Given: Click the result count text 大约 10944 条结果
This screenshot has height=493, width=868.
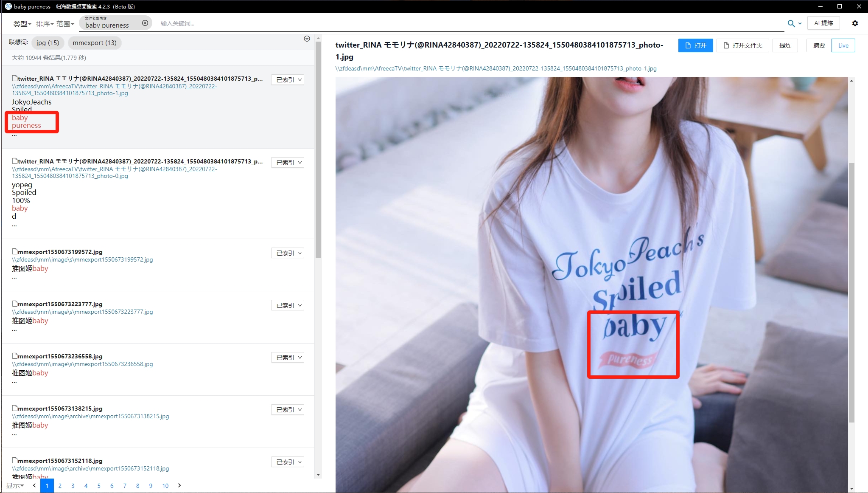Looking at the screenshot, I should coord(49,58).
